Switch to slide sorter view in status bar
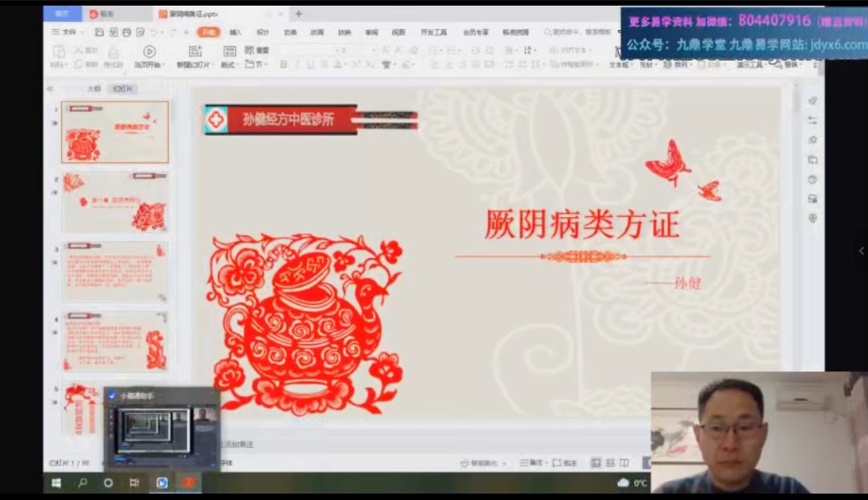This screenshot has height=500, width=868. (611, 463)
